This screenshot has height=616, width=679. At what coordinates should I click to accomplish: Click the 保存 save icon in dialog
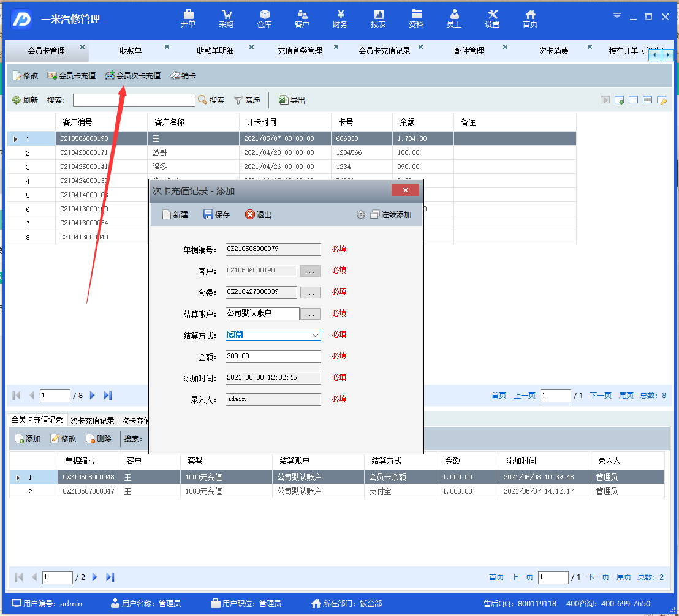[x=216, y=214]
